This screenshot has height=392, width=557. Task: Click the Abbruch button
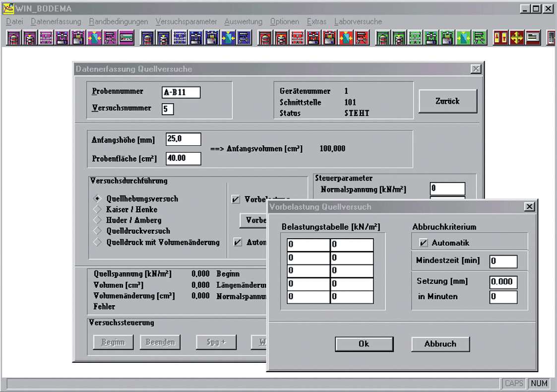click(x=440, y=344)
